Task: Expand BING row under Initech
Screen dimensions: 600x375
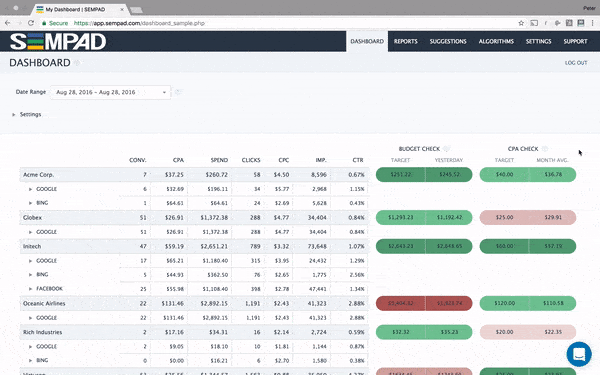Action: [x=30, y=274]
